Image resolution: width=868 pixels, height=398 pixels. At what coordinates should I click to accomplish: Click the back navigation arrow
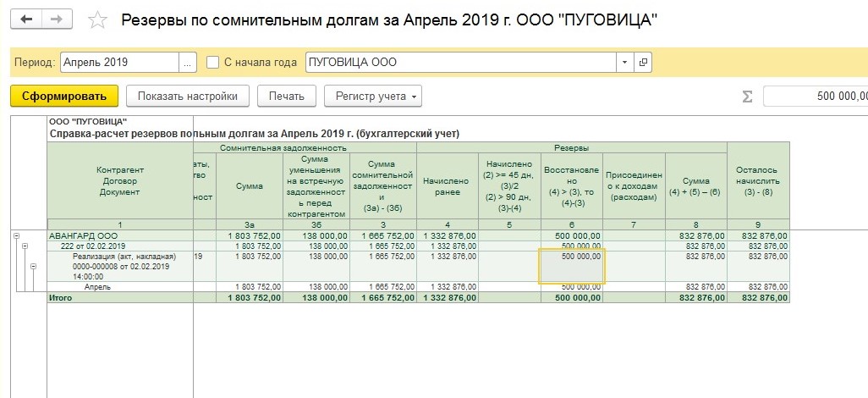27,19
